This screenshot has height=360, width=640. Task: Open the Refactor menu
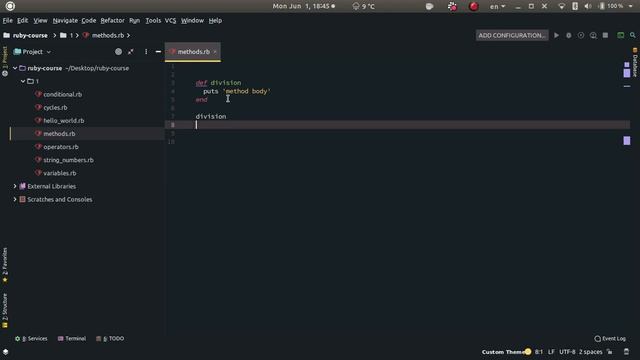pos(112,20)
